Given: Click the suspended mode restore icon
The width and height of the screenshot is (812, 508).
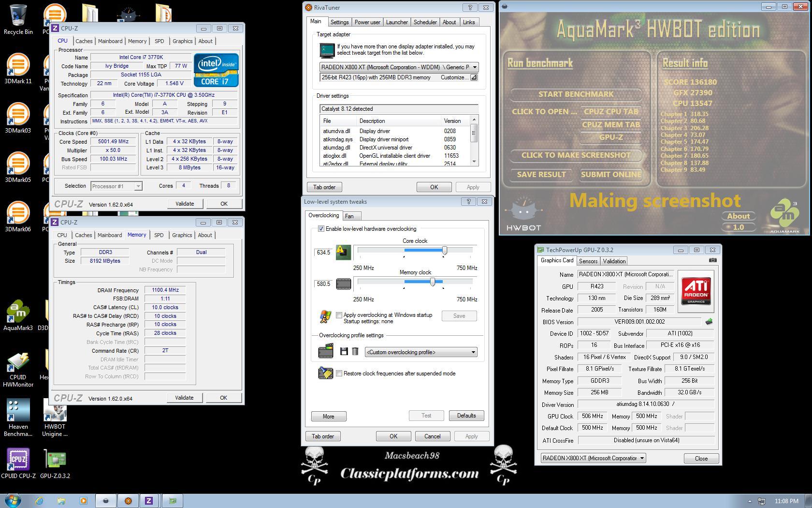Looking at the screenshot, I should [326, 373].
